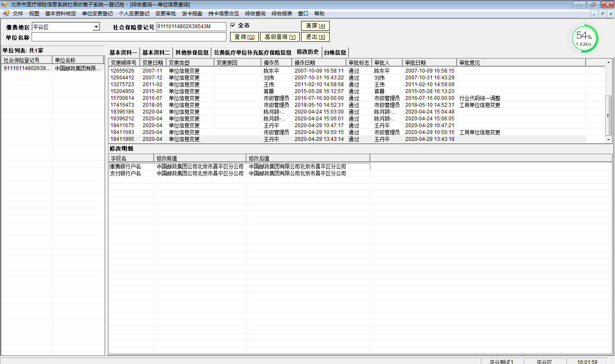Close the inner 单位信息查询 child window
615x364 pixels.
[x=611, y=14]
